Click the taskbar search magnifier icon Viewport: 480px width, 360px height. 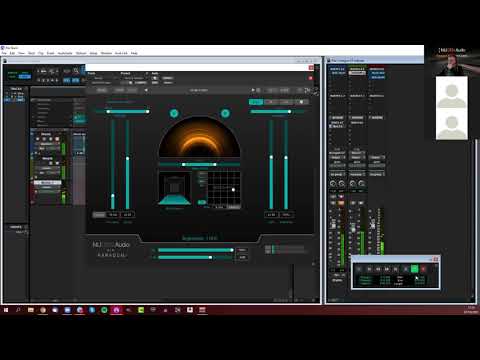pyautogui.click(x=18, y=310)
